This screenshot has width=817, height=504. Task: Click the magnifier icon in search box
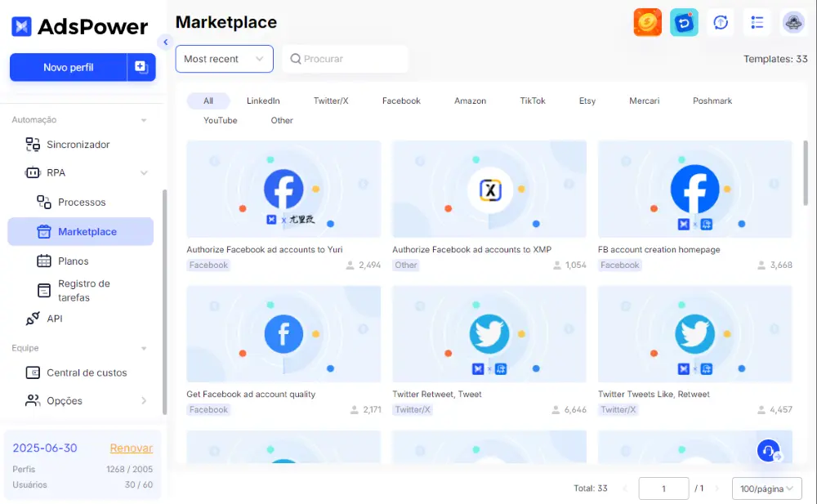[296, 59]
